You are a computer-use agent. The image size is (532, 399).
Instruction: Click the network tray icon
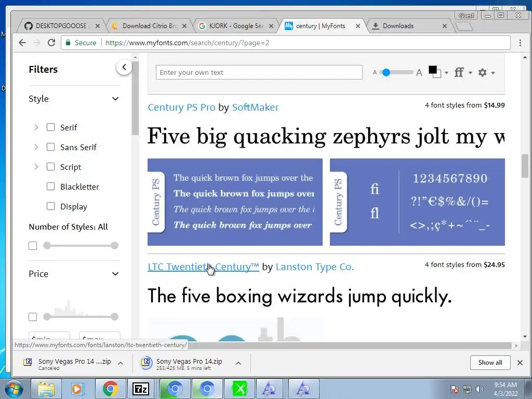click(467, 389)
